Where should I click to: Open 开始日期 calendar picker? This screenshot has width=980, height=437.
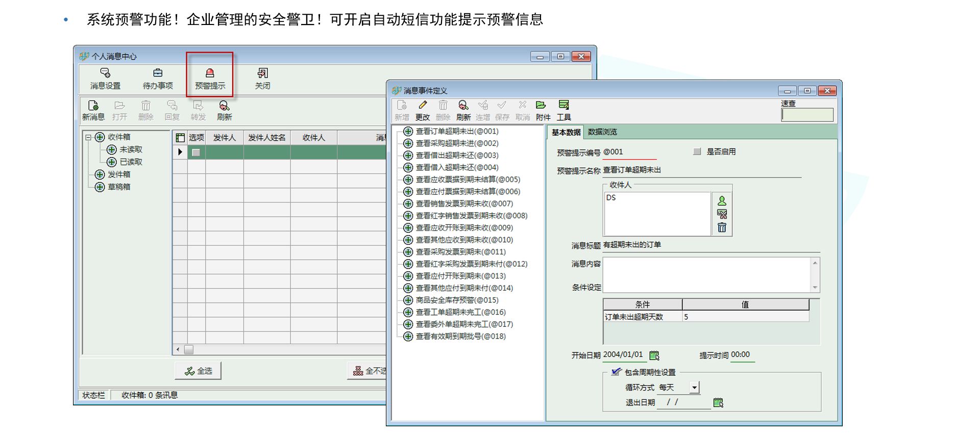pos(654,355)
